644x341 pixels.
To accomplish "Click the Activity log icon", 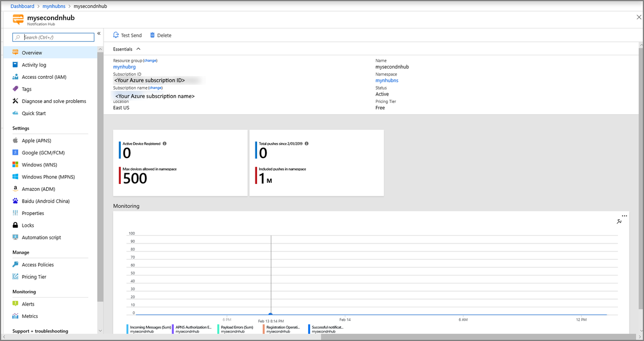I will coord(16,65).
